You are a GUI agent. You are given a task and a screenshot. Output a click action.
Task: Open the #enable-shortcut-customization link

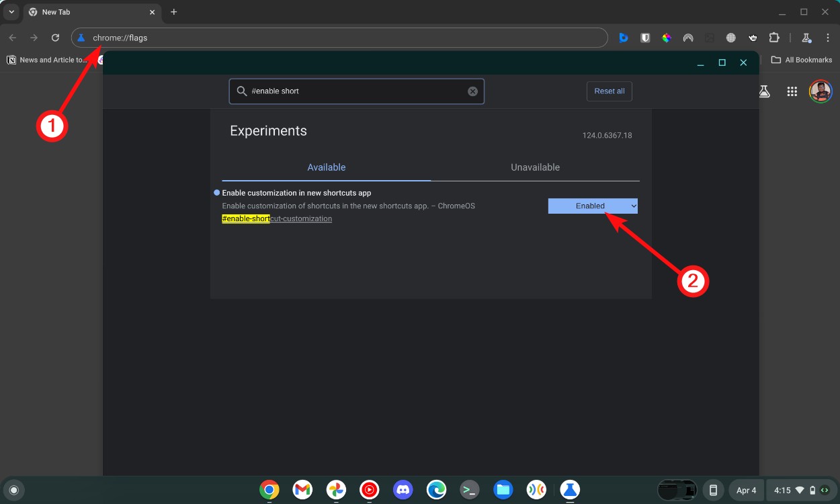(277, 218)
